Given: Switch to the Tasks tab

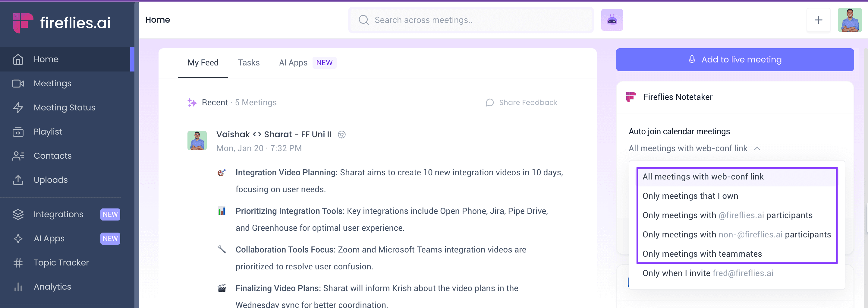Looking at the screenshot, I should click(249, 63).
